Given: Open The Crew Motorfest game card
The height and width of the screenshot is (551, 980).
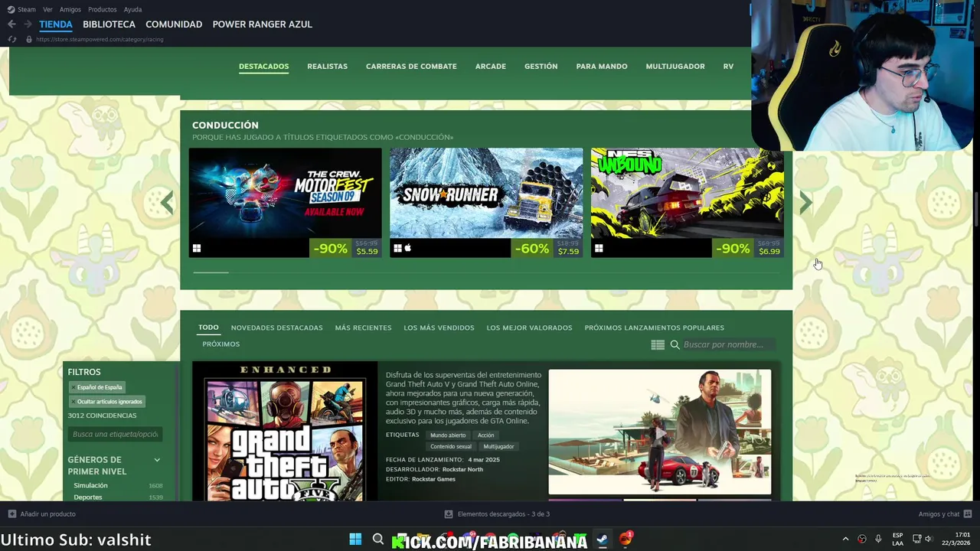Looking at the screenshot, I should pyautogui.click(x=285, y=203).
